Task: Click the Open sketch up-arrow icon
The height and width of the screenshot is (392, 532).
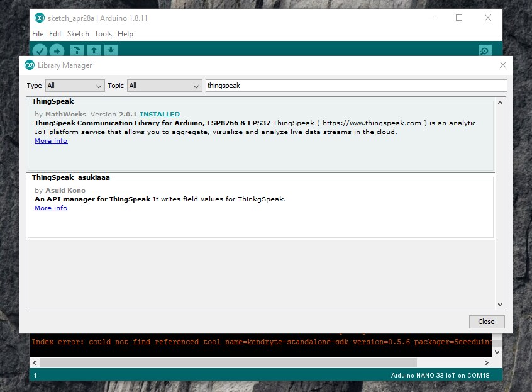Action: (x=94, y=51)
